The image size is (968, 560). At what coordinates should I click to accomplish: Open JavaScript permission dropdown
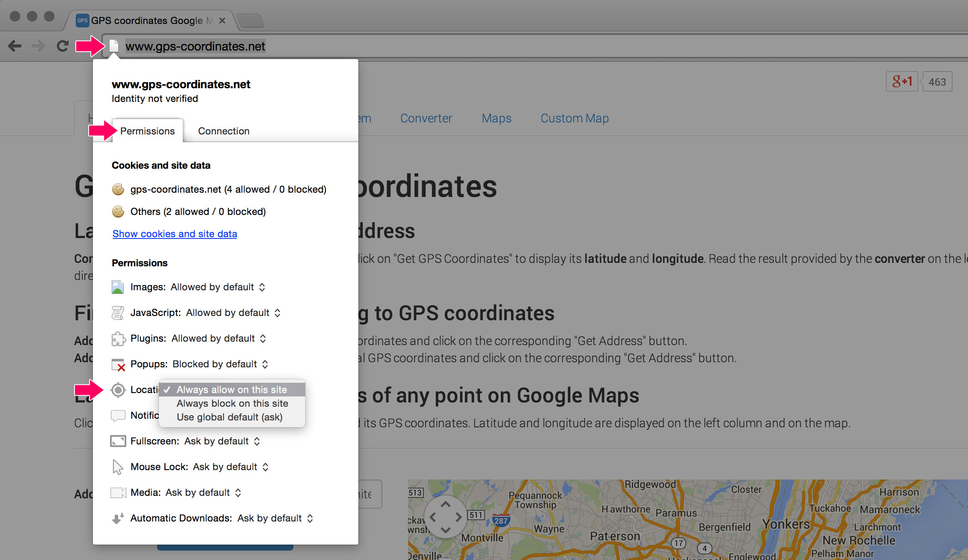(233, 313)
